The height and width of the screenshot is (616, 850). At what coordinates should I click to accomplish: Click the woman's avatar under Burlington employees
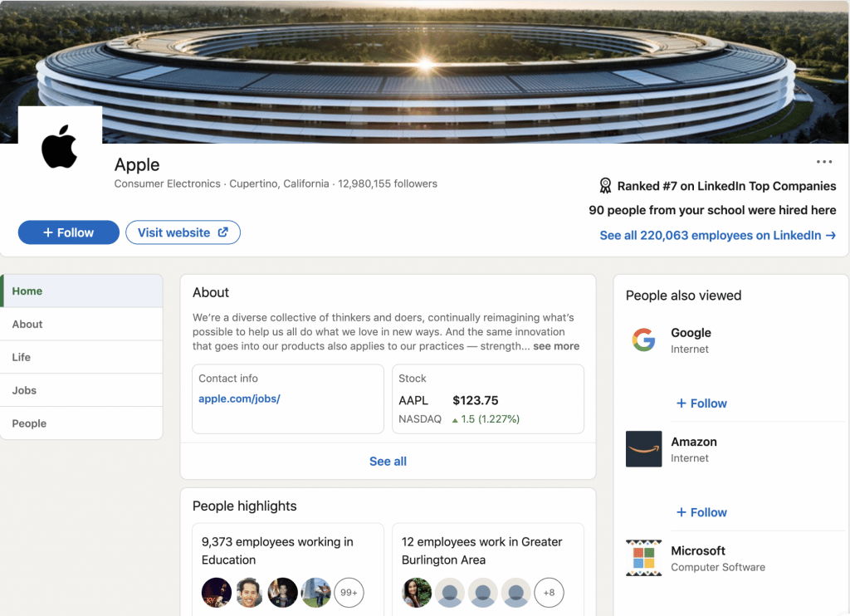click(417, 593)
